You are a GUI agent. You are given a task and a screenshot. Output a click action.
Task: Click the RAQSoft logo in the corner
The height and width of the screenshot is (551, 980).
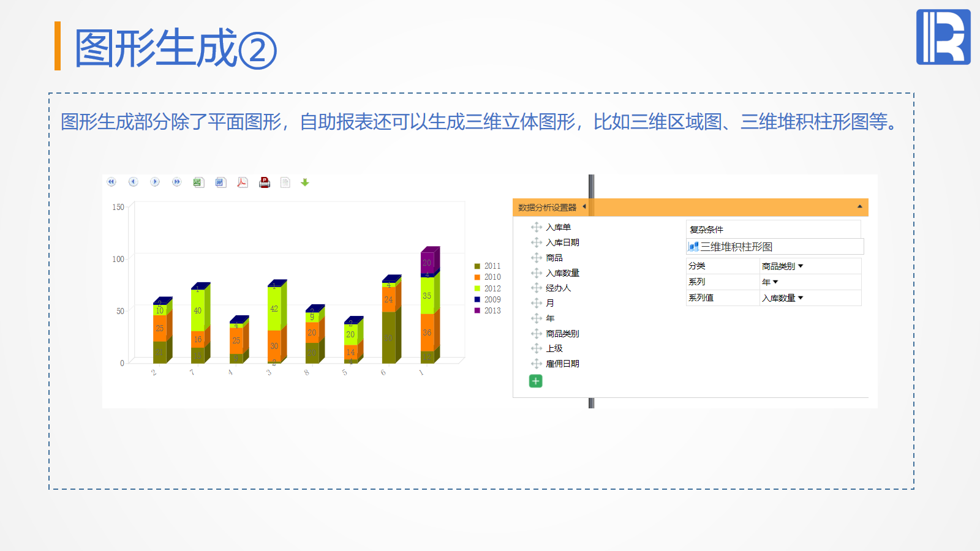tap(943, 37)
